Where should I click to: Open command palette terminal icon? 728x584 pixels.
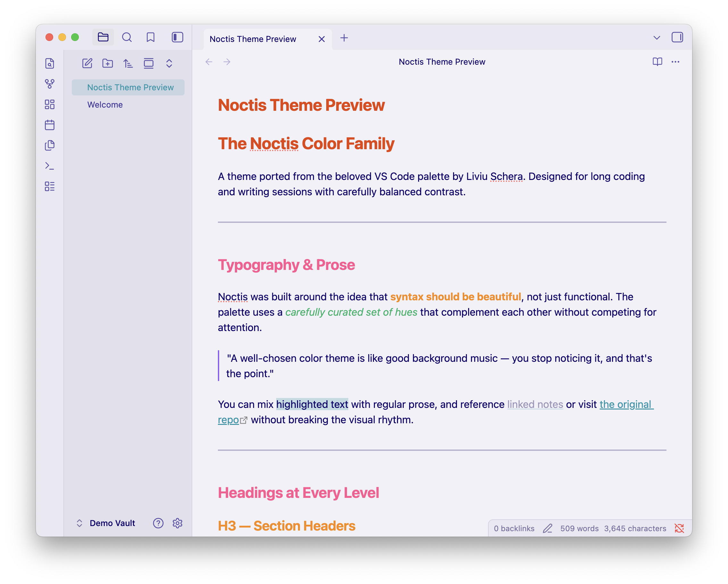pyautogui.click(x=50, y=166)
